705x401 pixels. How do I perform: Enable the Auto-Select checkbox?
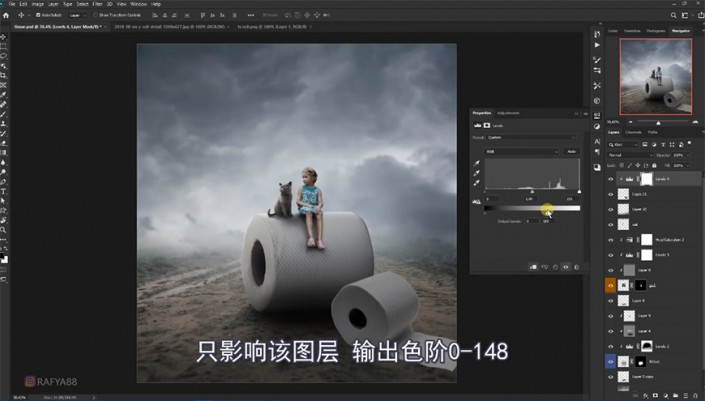38,15
